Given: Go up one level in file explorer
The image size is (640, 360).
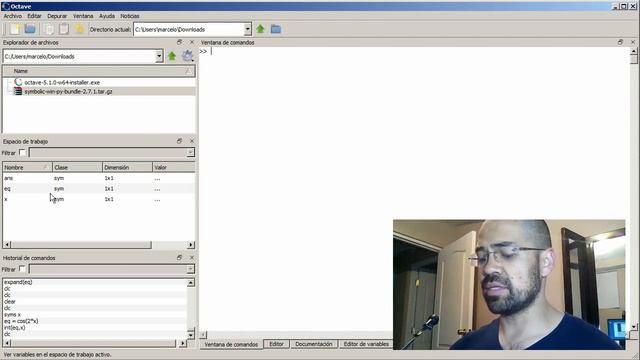Looking at the screenshot, I should click(172, 56).
